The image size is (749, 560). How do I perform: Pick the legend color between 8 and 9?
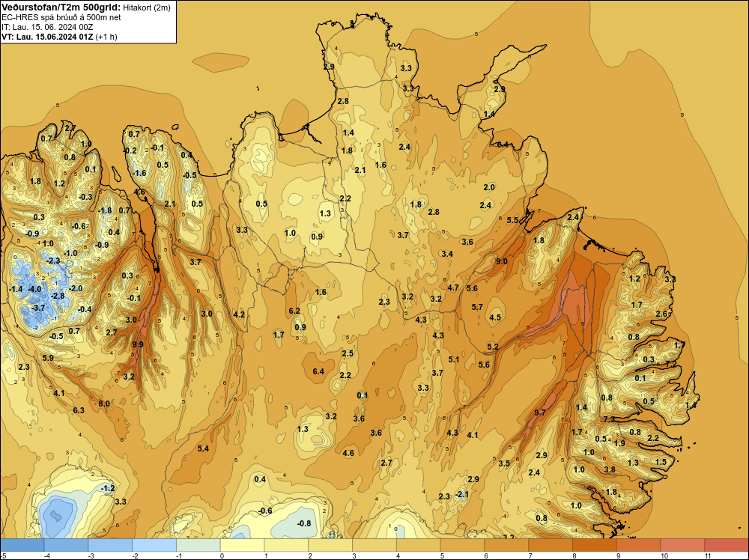(595, 545)
